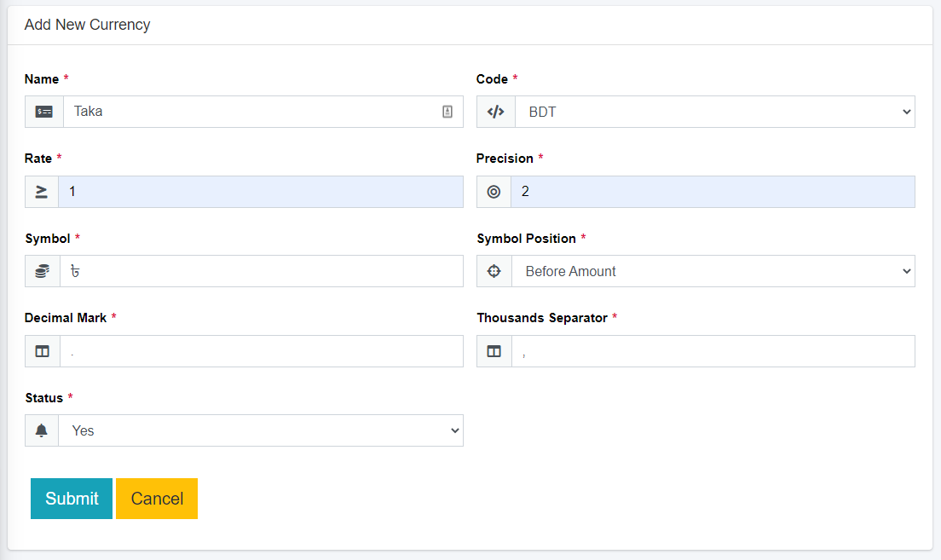Viewport: 941px width, 560px height.
Task: Open the Code dropdown showing BDT
Action: click(x=714, y=112)
